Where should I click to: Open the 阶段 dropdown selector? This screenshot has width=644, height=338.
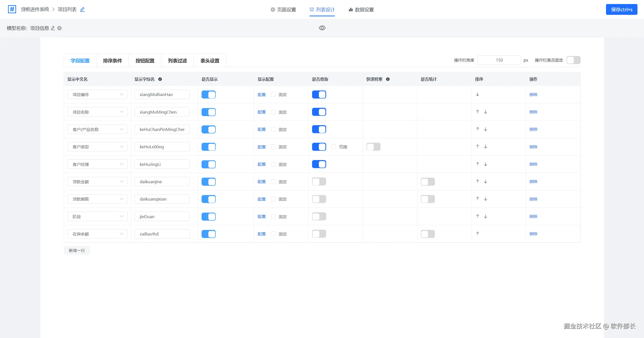pyautogui.click(x=97, y=217)
